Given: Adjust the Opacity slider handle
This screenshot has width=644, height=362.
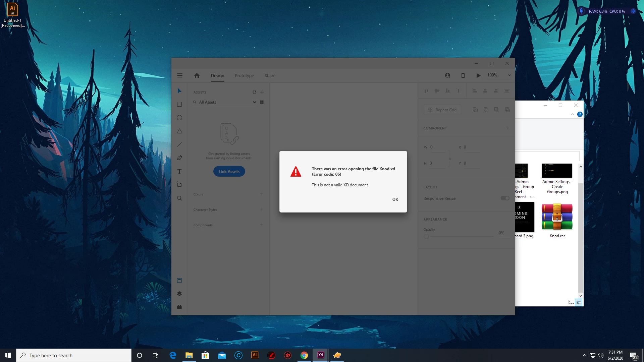Looking at the screenshot, I should click(426, 236).
